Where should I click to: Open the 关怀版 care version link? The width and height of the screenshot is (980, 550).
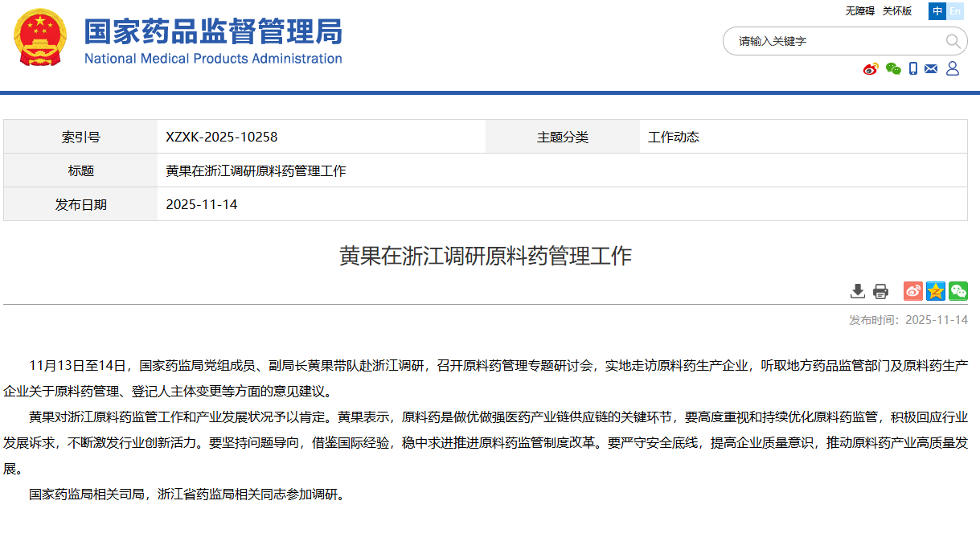[895, 11]
